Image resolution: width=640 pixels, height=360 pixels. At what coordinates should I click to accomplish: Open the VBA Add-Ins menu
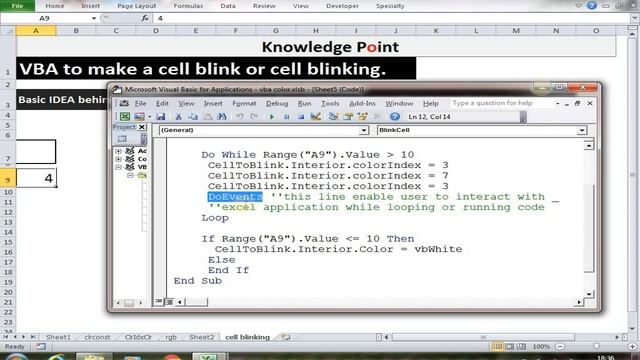click(362, 104)
